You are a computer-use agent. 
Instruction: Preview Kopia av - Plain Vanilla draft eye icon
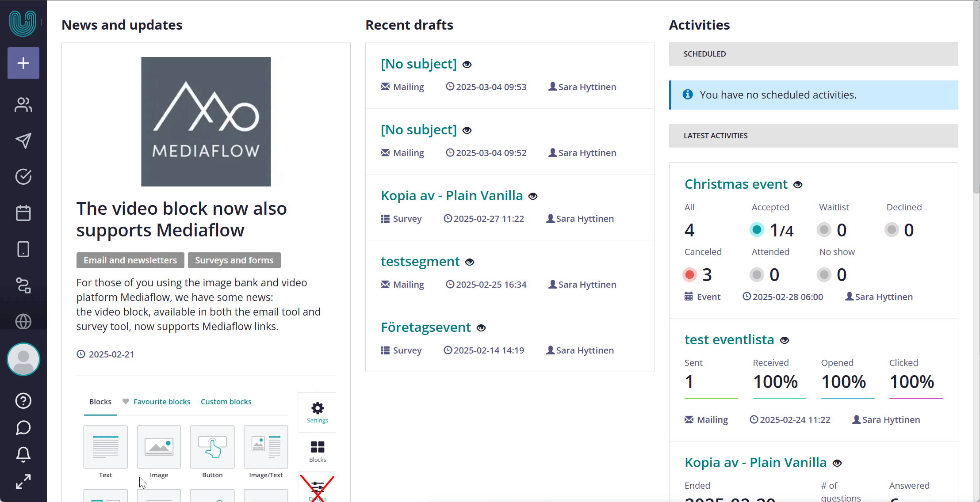(x=533, y=196)
